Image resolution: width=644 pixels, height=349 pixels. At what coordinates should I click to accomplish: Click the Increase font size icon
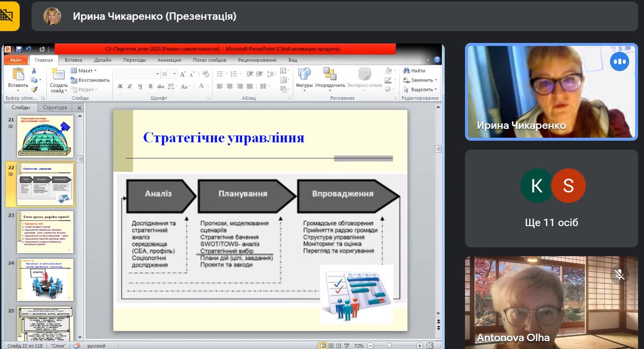pyautogui.click(x=182, y=74)
